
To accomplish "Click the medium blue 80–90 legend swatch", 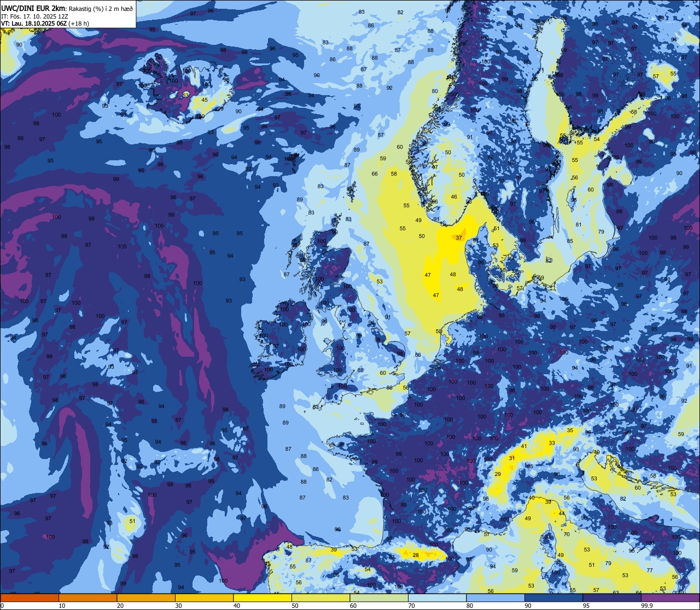I will [495, 597].
